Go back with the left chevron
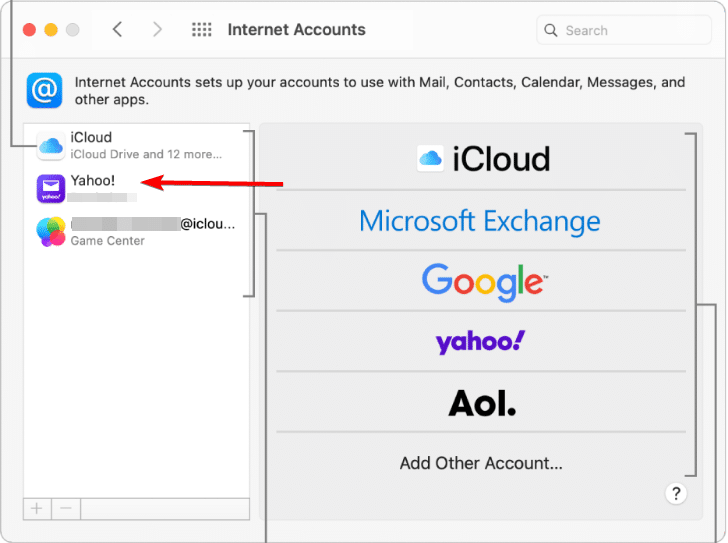 118,30
